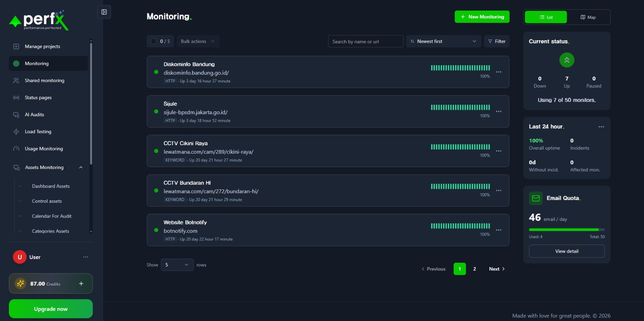The image size is (644, 321).
Task: Open Load Testing section
Action: pyautogui.click(x=48, y=132)
